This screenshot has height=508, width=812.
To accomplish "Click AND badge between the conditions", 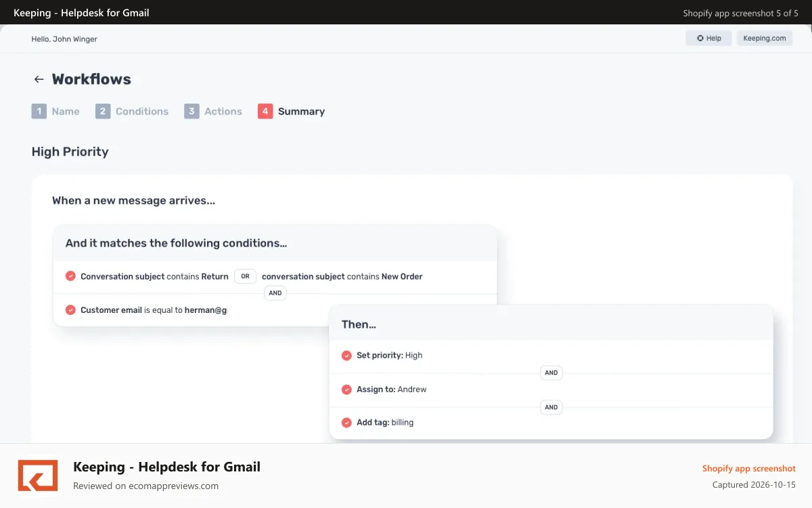I will point(275,293).
